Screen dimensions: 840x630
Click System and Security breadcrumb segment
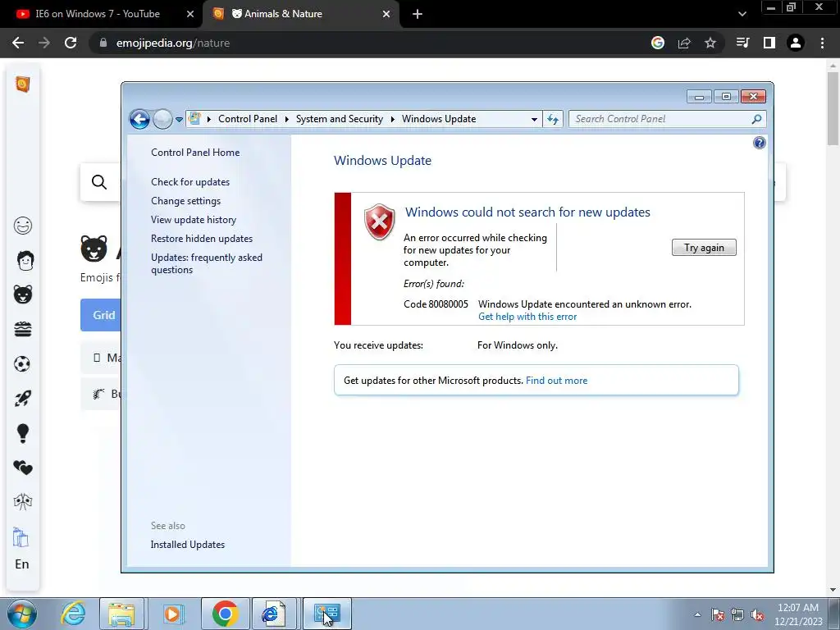340,119
